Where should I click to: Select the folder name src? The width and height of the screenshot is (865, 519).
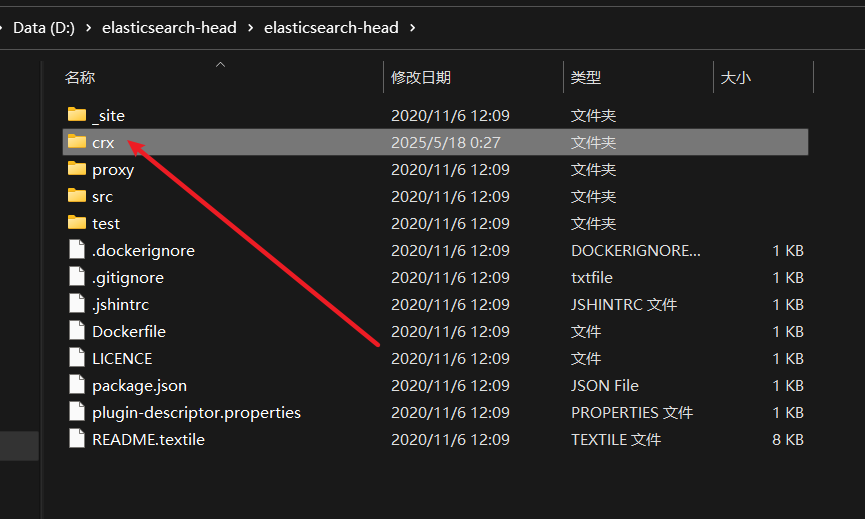[103, 196]
